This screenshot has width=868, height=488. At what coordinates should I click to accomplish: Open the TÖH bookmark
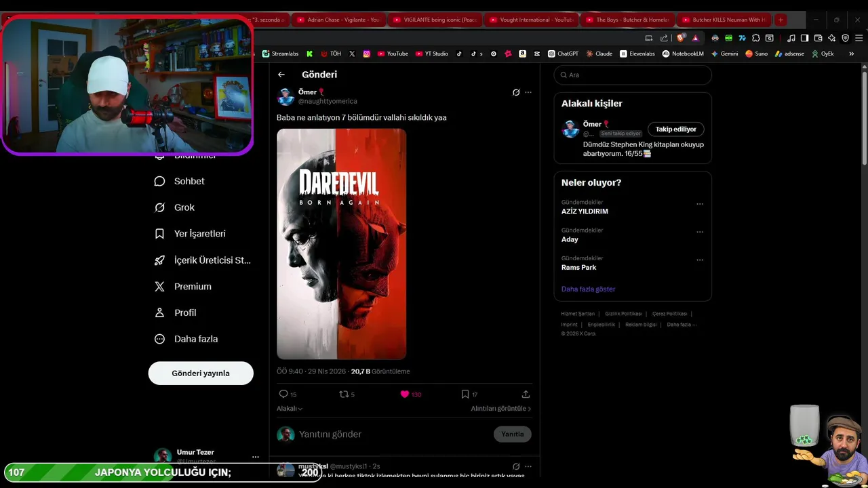331,54
